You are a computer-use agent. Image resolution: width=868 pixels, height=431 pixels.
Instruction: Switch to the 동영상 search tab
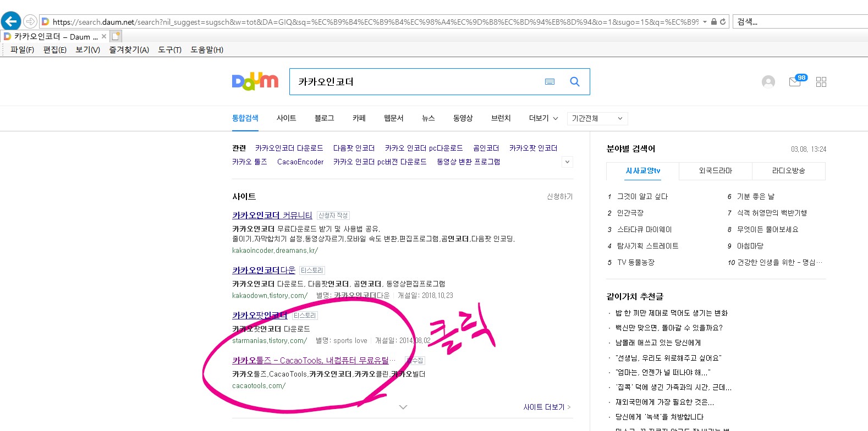click(x=463, y=118)
